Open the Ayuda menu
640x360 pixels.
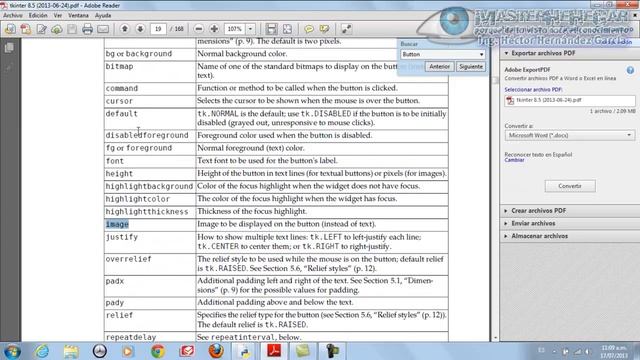(x=103, y=16)
